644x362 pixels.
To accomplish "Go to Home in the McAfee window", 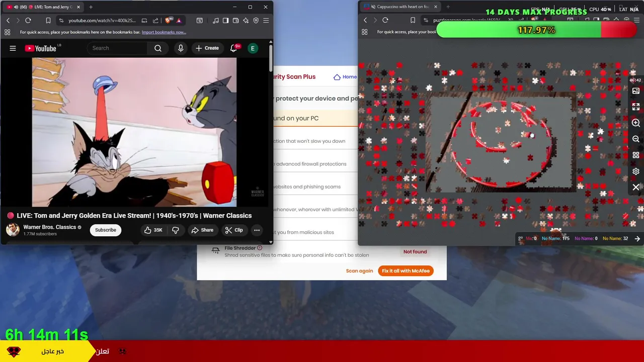I will point(345,77).
